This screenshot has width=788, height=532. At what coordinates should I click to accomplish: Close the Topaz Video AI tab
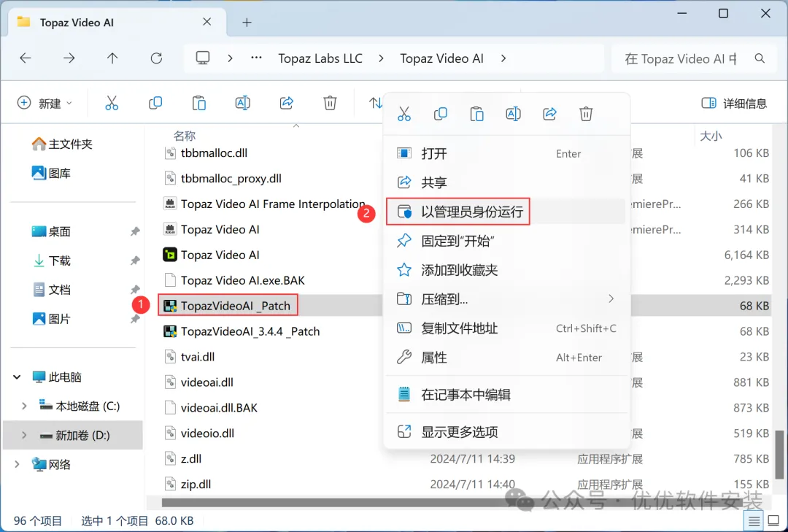[207, 22]
